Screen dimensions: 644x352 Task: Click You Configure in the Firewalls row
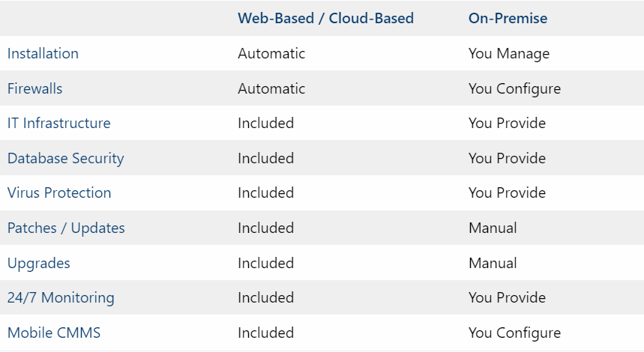tap(514, 88)
